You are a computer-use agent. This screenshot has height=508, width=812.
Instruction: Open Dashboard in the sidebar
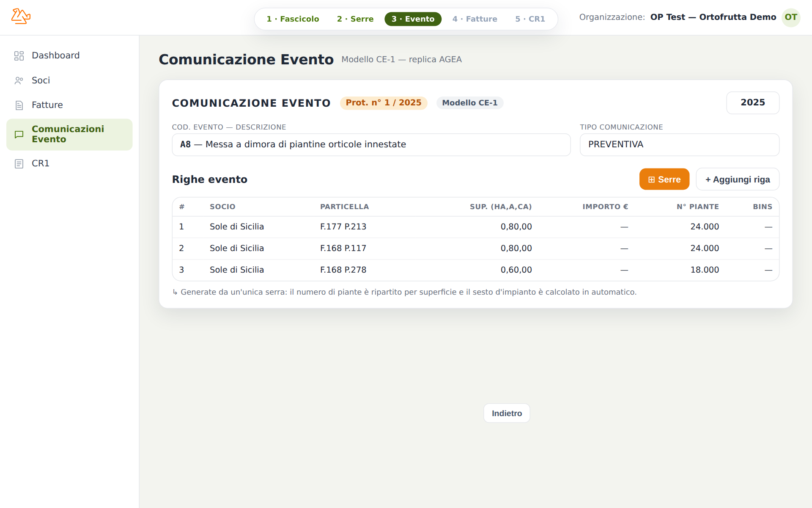tap(69, 55)
